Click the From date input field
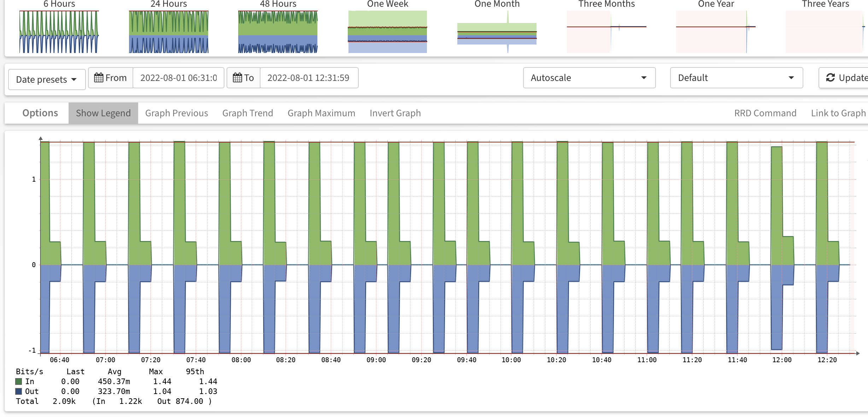This screenshot has height=417, width=868. pyautogui.click(x=178, y=78)
